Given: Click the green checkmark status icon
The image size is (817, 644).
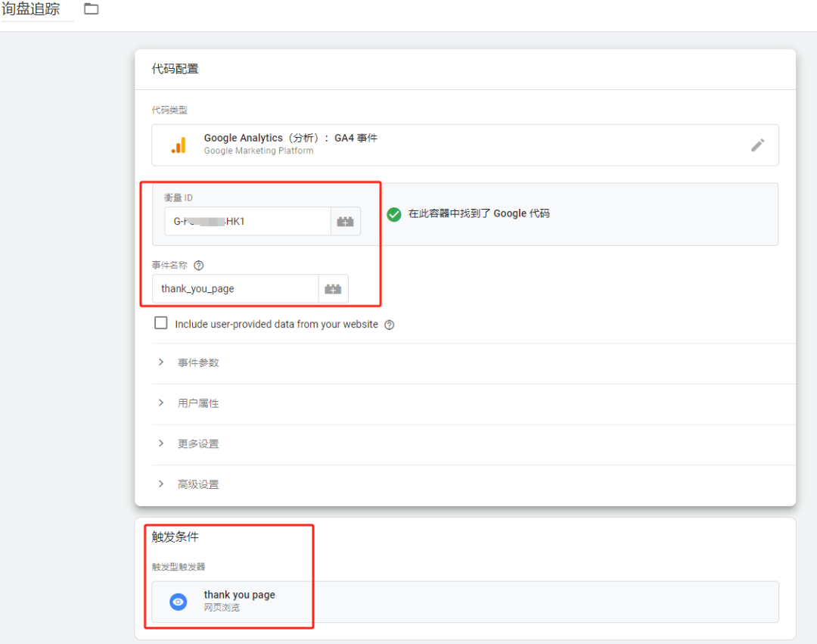Looking at the screenshot, I should tap(394, 213).
